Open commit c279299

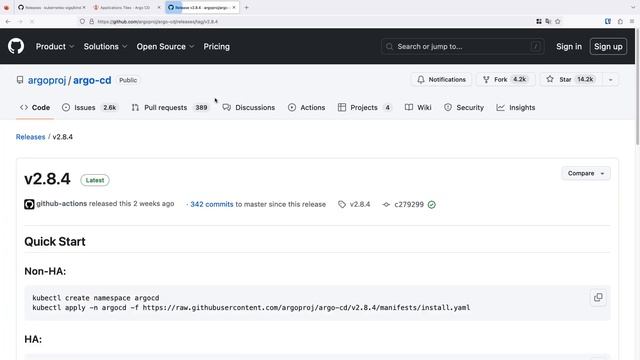[x=409, y=204]
